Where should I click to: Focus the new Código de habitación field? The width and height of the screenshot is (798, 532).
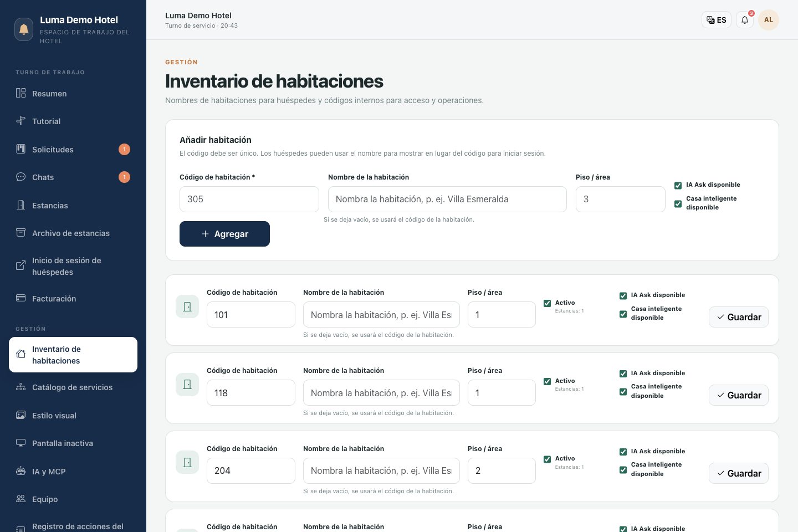pos(249,199)
